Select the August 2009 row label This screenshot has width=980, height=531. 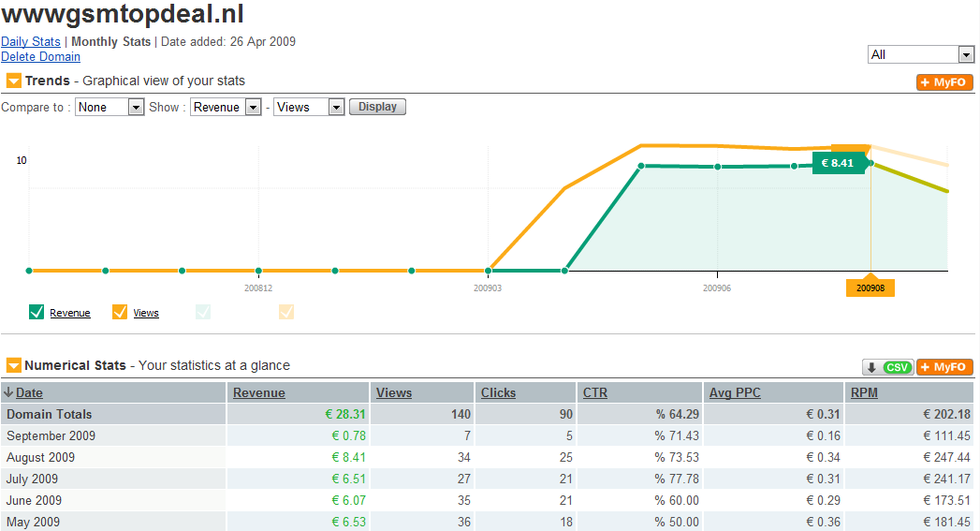click(x=40, y=457)
